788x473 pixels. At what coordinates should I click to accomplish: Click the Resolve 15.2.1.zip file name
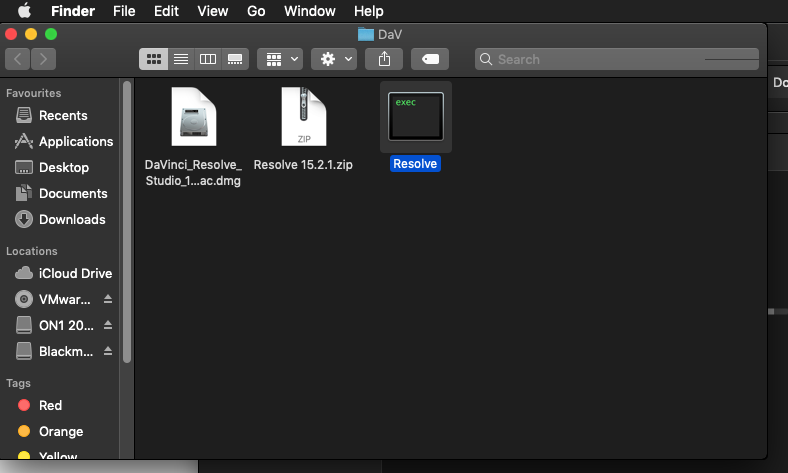(x=303, y=165)
